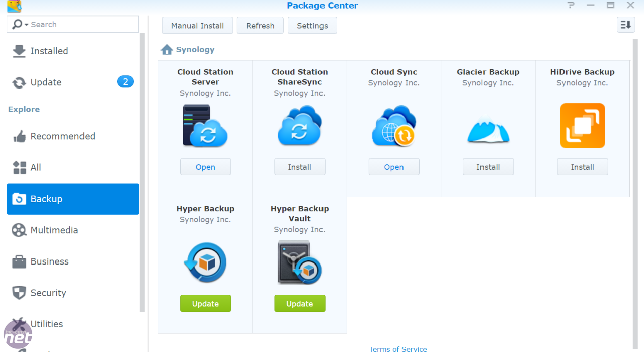
Task: Update the Hyper Backup package
Action: pyautogui.click(x=205, y=303)
